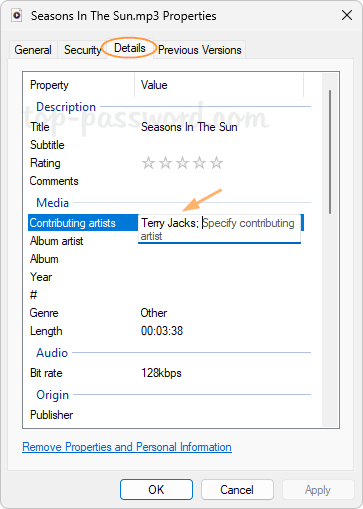
Task: Open Remove Properties and Personal Information link
Action: pos(127,447)
